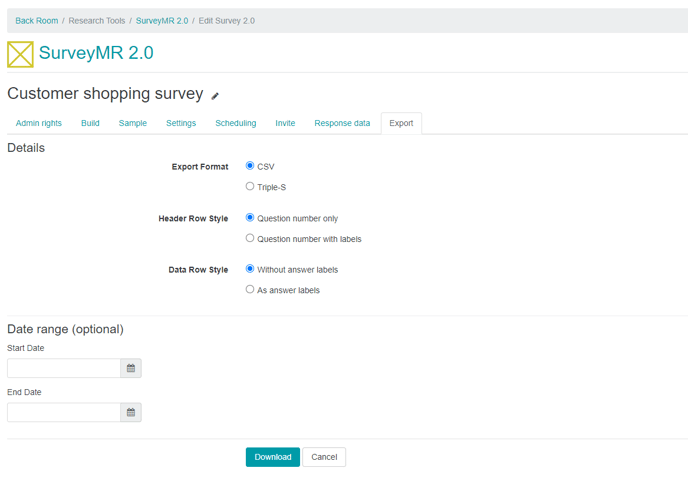Switch to the Build tab
This screenshot has width=688, height=481.
click(90, 123)
